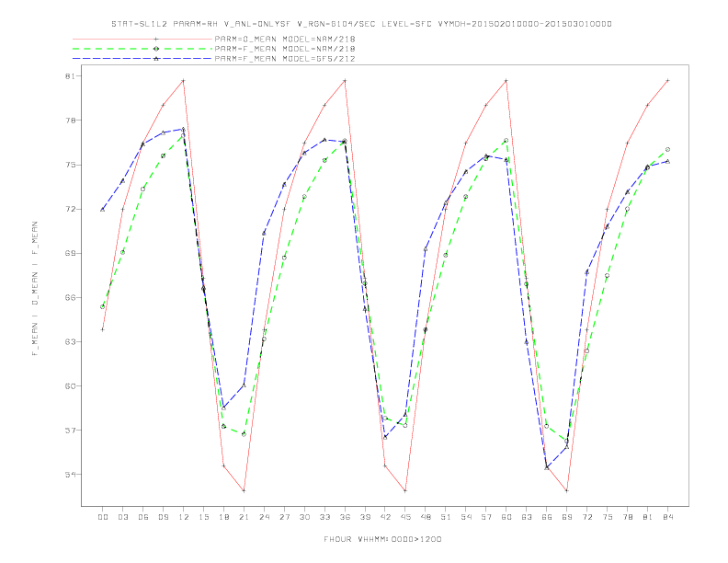Click y-axis tick label 54
Screen dimensions: 728x563
70,475
